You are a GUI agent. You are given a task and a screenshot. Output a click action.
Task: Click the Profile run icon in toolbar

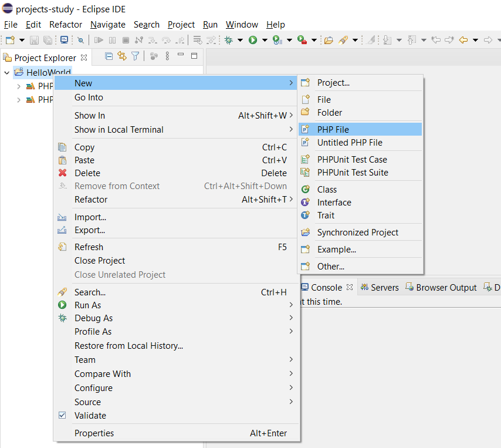(x=277, y=40)
